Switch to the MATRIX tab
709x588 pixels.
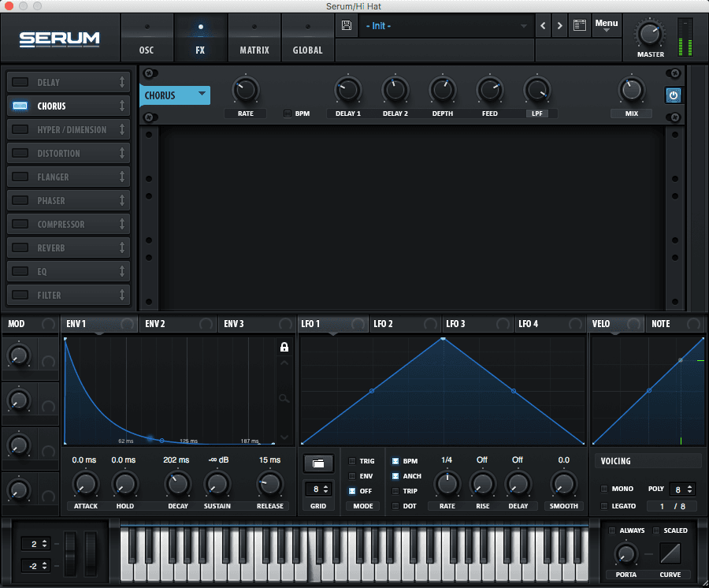click(254, 38)
